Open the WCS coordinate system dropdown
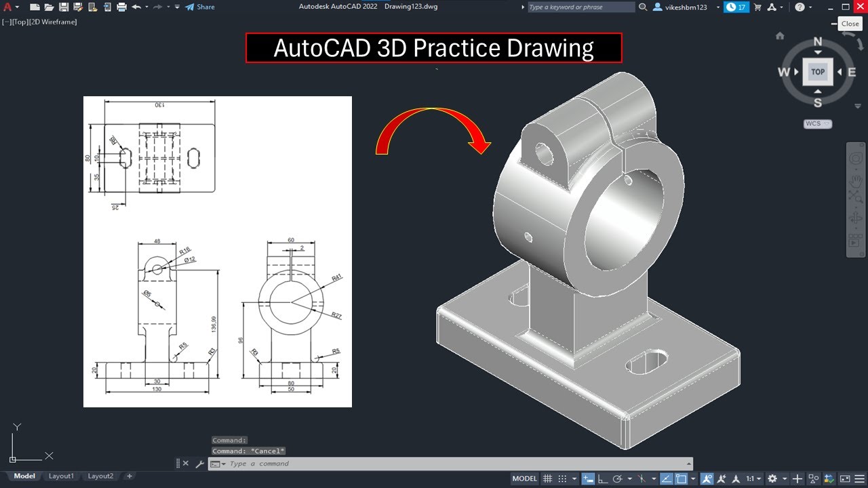The width and height of the screenshot is (868, 488). 817,124
